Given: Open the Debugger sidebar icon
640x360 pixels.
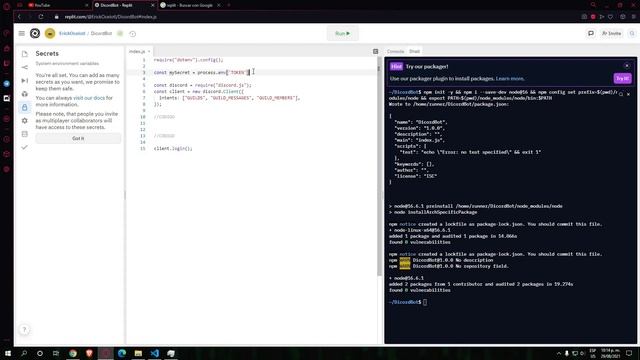Looking at the screenshot, I should click(24, 80).
